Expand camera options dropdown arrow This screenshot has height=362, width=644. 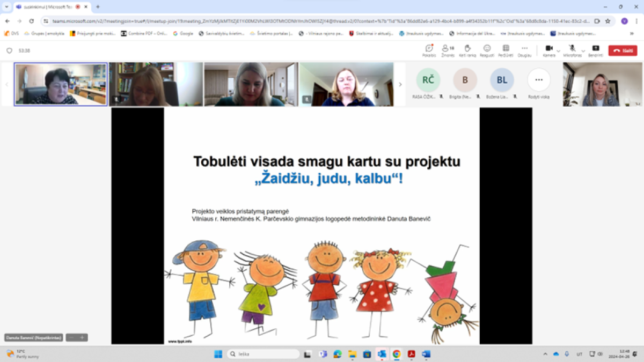click(559, 50)
